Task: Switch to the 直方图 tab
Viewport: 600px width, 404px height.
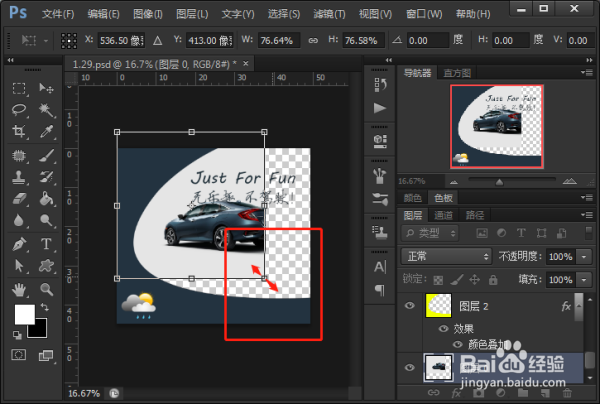Action: coord(457,73)
